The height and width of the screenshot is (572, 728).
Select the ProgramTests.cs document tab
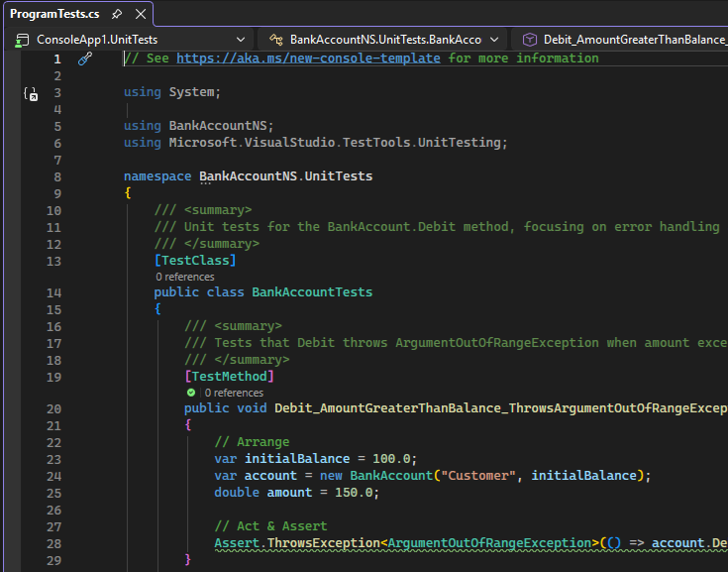tap(54, 14)
